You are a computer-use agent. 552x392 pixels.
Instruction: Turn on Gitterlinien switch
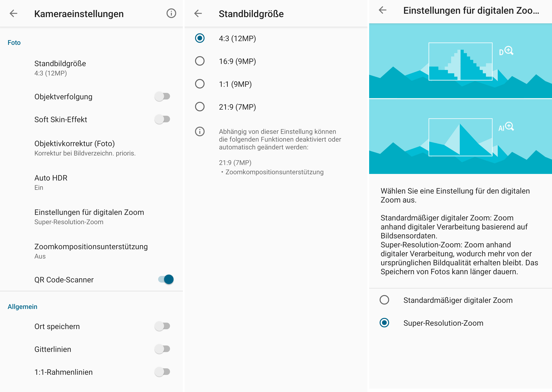163,349
